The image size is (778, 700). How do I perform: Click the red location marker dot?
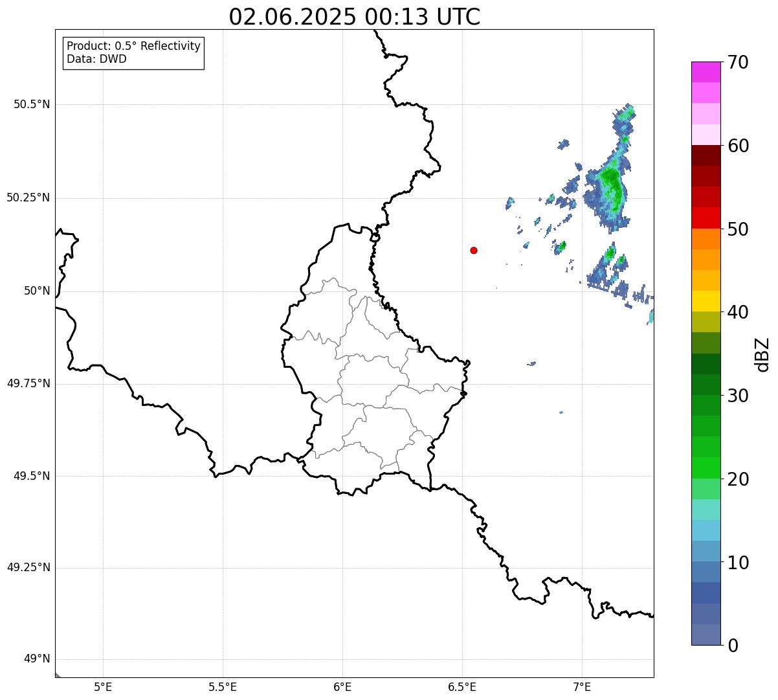474,250
